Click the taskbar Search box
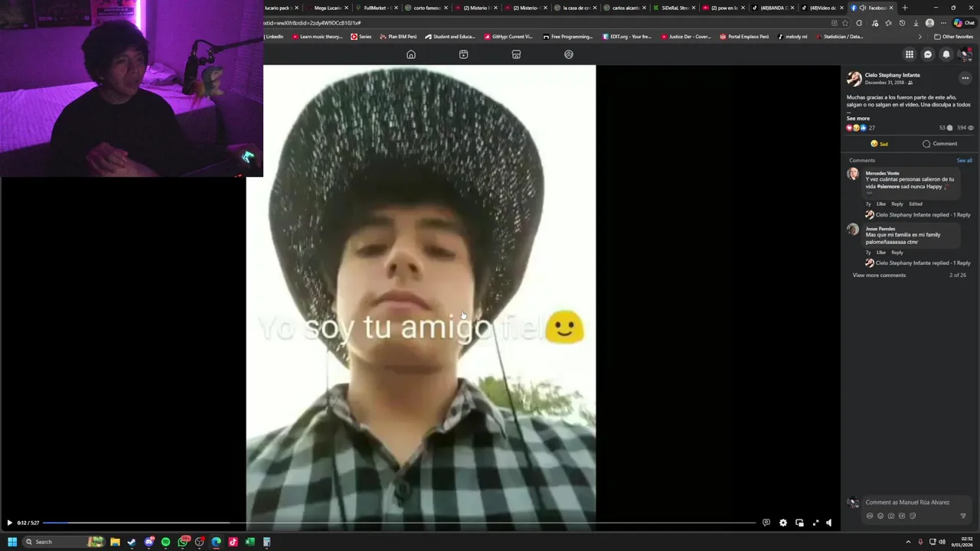Viewport: 980px width, 551px height. (63, 542)
